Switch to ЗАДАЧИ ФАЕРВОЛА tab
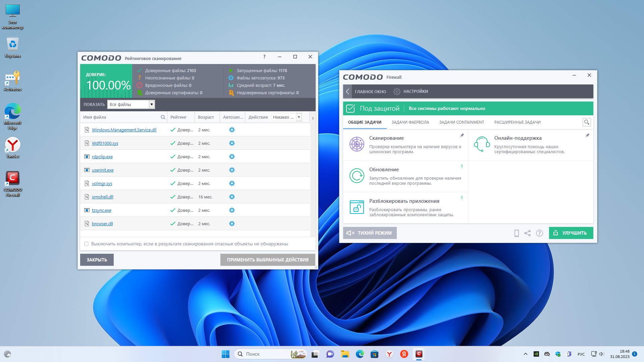The image size is (644, 362). (x=410, y=122)
